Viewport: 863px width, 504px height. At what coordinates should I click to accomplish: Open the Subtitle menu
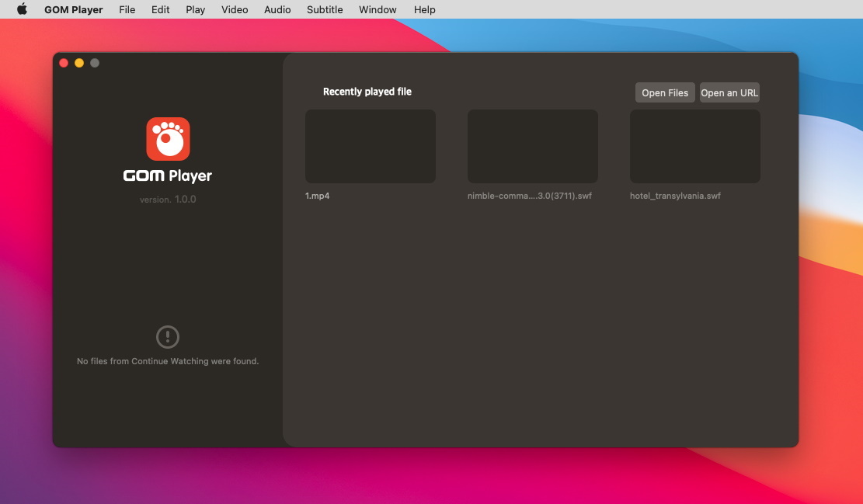click(325, 9)
